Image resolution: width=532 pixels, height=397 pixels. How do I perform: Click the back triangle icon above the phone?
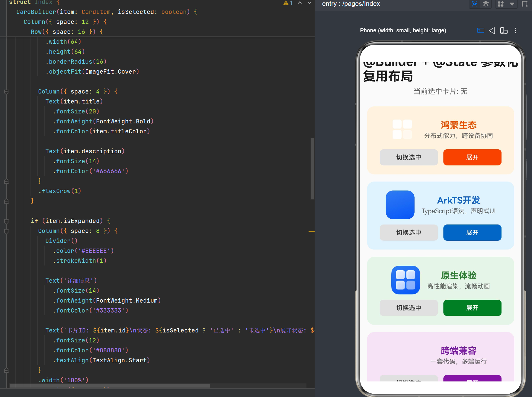click(492, 30)
